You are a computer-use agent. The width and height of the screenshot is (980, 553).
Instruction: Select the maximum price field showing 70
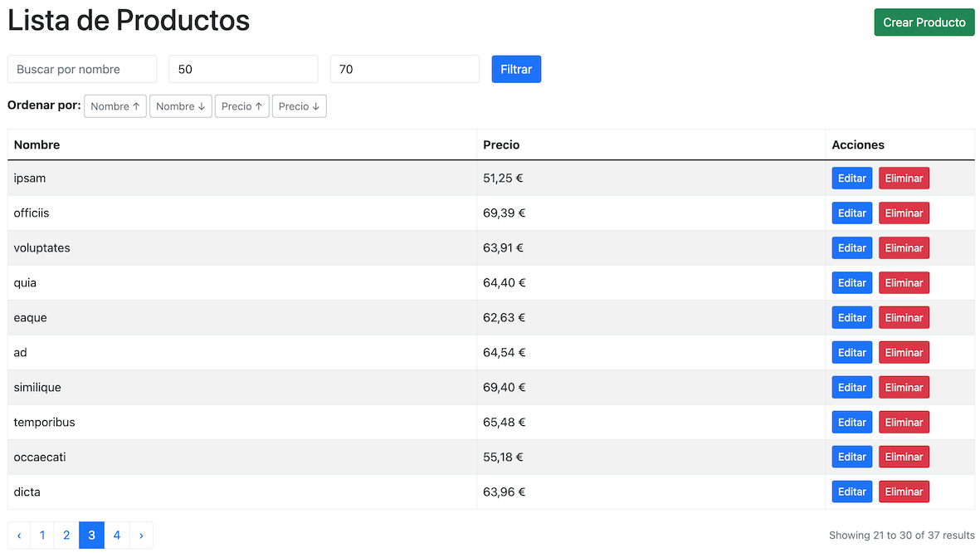coord(404,69)
